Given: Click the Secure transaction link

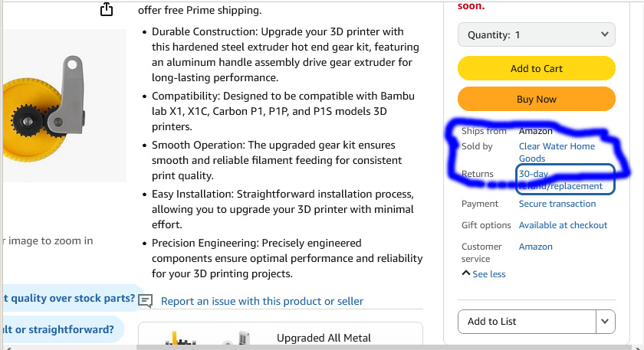Looking at the screenshot, I should click(x=557, y=204).
